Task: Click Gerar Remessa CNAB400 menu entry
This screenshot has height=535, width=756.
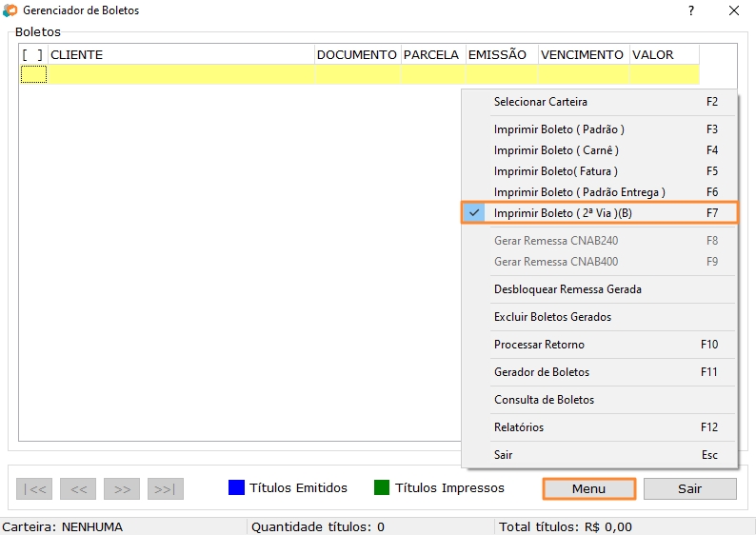Action: tap(599, 262)
